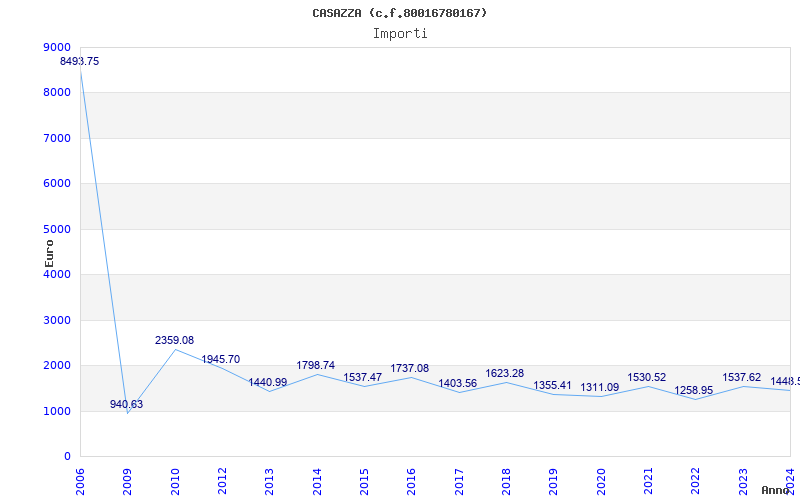
Task: Click the 2012 year label
Action: click(x=222, y=482)
